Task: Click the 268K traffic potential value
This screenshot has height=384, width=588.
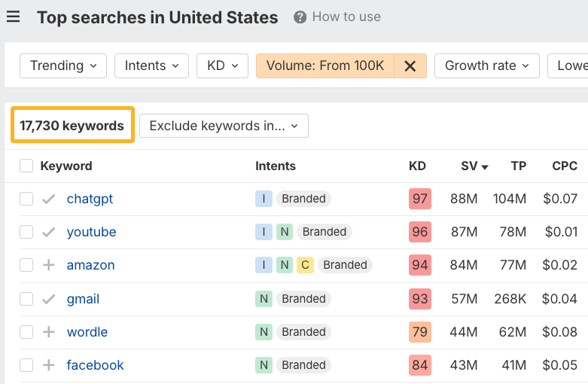Action: [510, 299]
